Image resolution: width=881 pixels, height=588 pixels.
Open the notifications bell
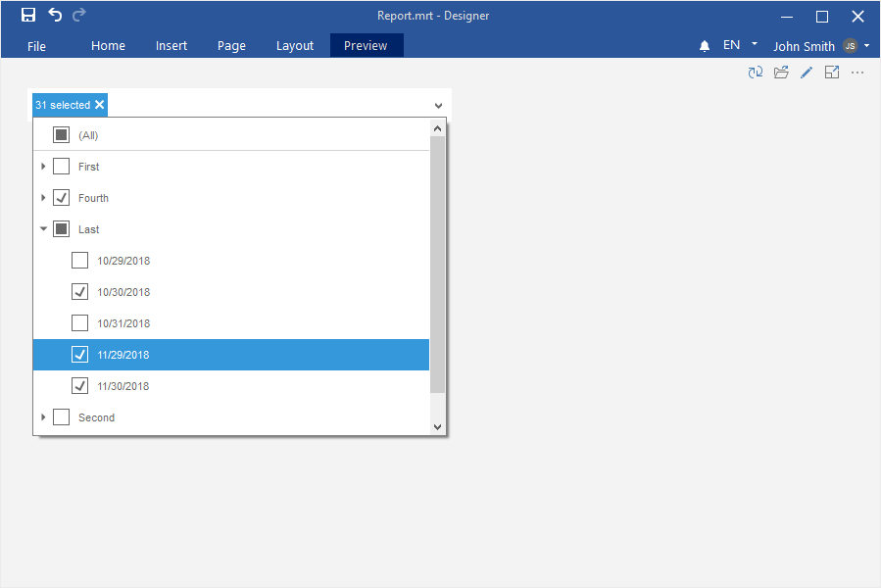705,46
